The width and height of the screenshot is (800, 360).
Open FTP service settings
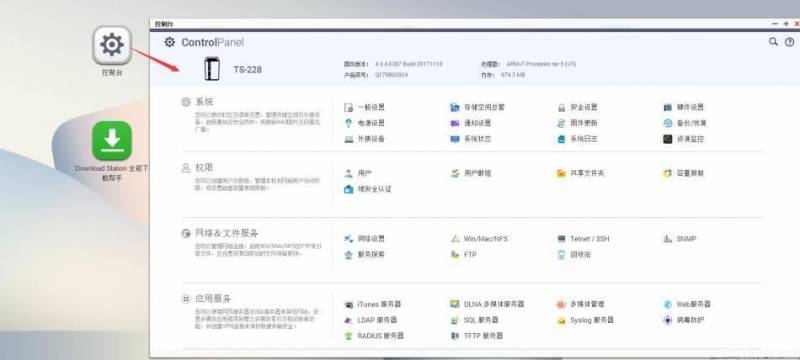[464, 254]
